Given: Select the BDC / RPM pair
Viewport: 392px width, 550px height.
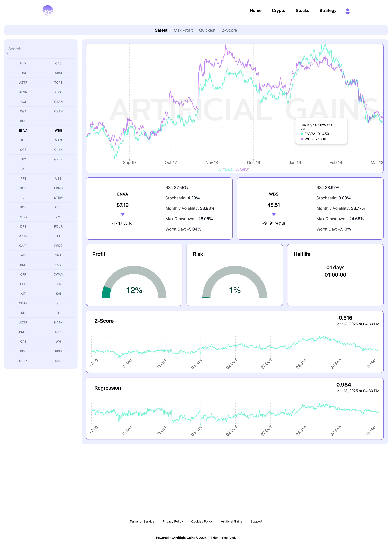Looking at the screenshot, I should (x=41, y=351).
